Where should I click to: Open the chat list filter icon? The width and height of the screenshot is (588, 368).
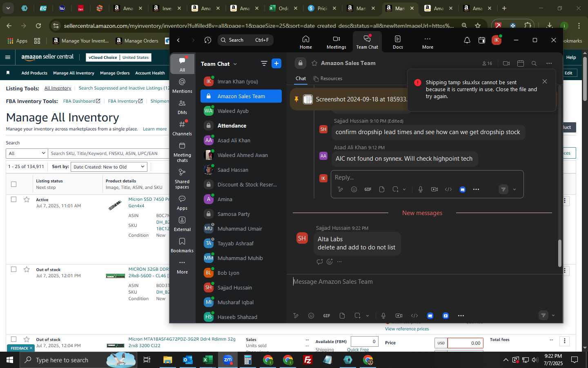tap(264, 63)
